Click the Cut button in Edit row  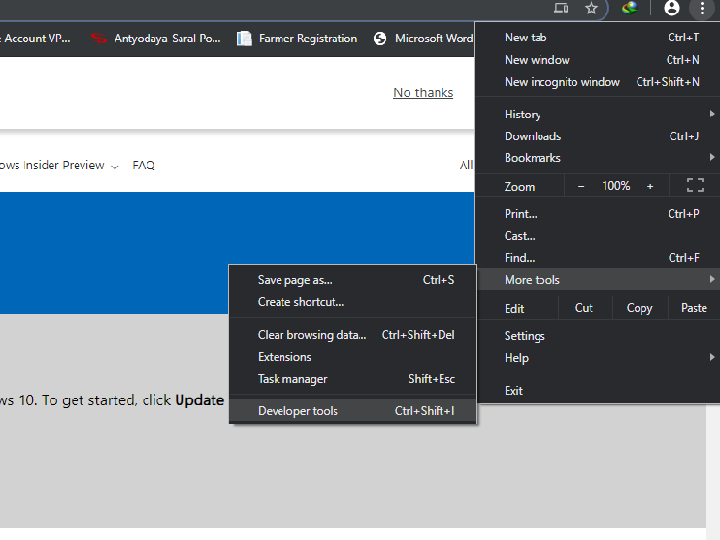pos(584,308)
